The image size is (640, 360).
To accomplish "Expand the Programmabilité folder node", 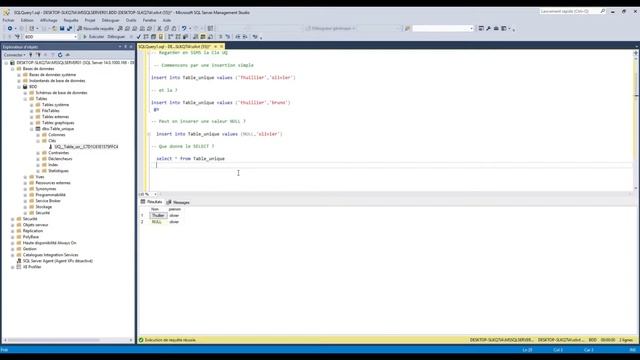I will point(25,195).
